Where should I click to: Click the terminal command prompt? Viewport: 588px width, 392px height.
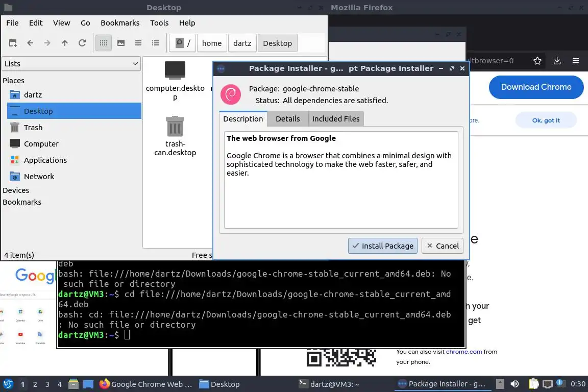(x=127, y=335)
